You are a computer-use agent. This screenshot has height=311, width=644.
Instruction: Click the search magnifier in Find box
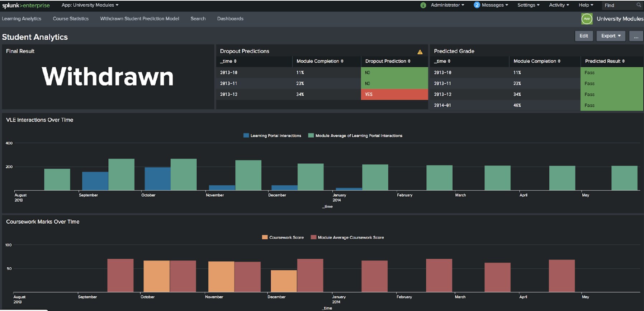point(639,5)
